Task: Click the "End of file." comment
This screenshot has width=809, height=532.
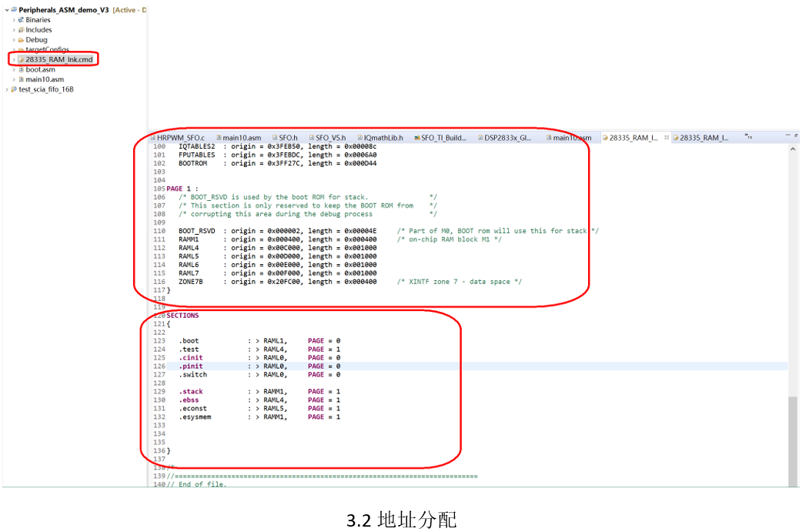Action: click(x=202, y=484)
